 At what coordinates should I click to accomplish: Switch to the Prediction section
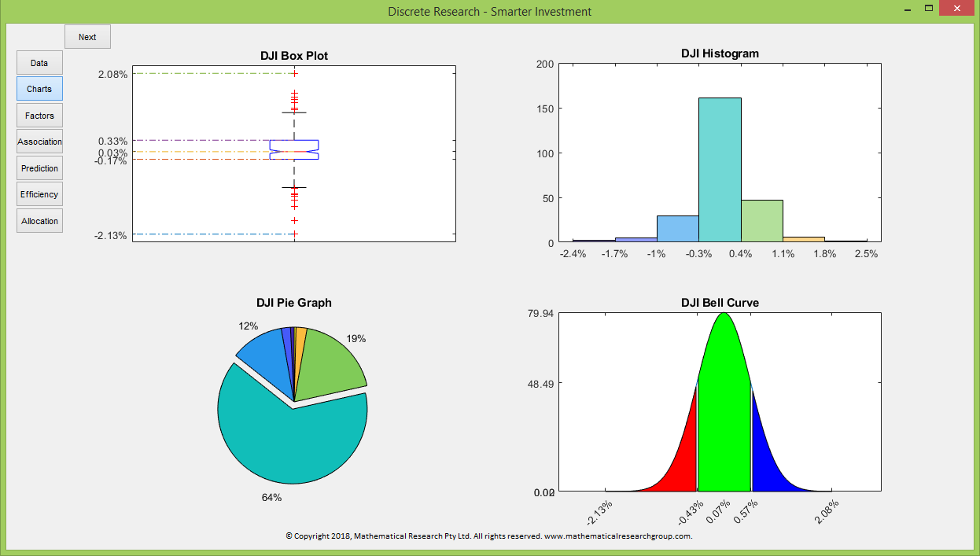coord(39,168)
